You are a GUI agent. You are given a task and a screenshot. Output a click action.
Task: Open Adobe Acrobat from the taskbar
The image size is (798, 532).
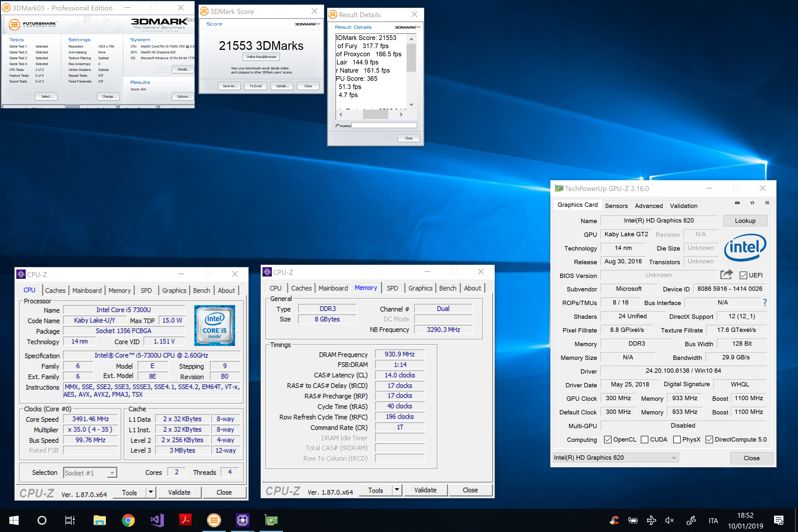(185, 519)
